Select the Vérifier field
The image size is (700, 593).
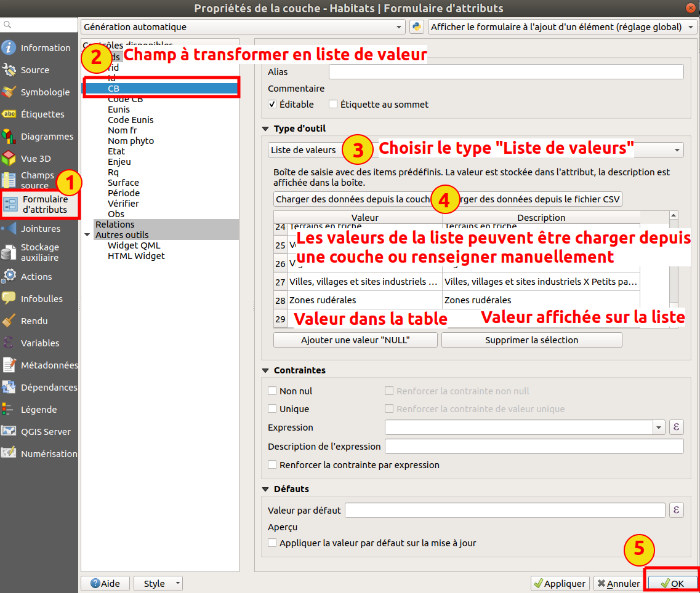click(x=123, y=204)
